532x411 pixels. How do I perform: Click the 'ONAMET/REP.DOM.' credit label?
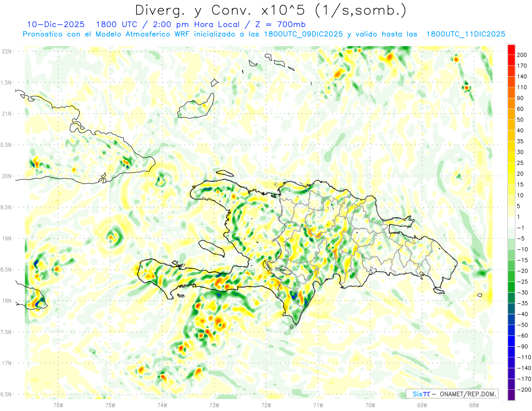pyautogui.click(x=467, y=394)
